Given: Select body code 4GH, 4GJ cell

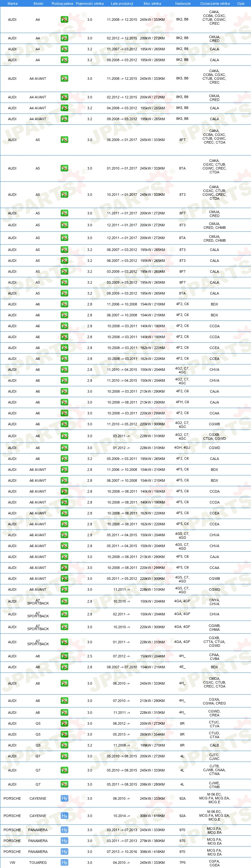Looking at the screenshot, I should (182, 447).
